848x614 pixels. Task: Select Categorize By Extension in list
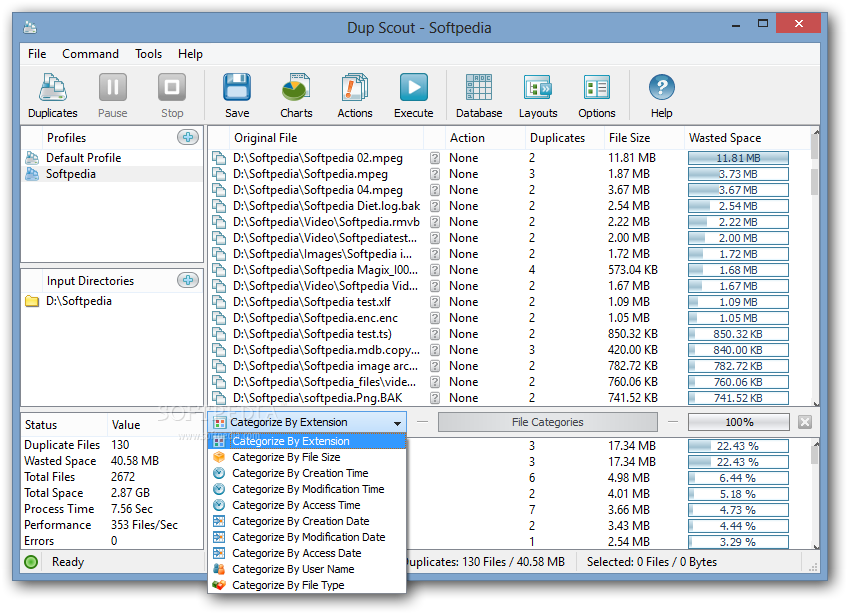pyautogui.click(x=307, y=441)
